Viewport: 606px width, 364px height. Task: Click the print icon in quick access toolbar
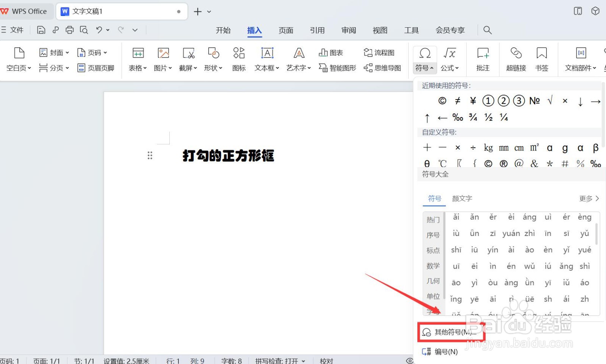pyautogui.click(x=70, y=30)
